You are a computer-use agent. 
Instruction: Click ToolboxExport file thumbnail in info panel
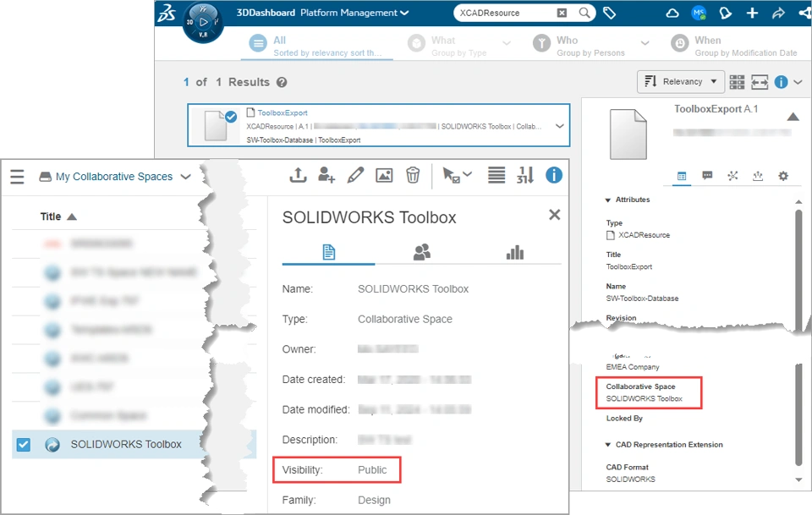(x=628, y=134)
